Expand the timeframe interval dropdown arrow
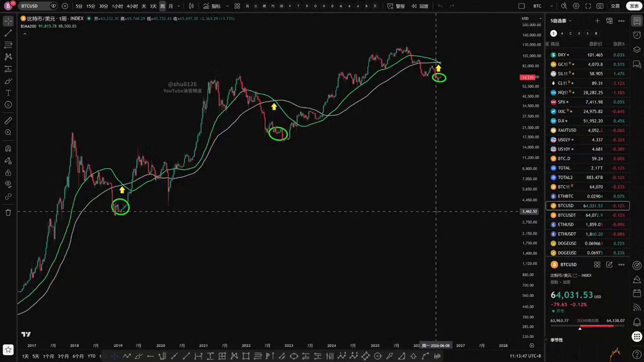644x362 pixels. pyautogui.click(x=179, y=6)
